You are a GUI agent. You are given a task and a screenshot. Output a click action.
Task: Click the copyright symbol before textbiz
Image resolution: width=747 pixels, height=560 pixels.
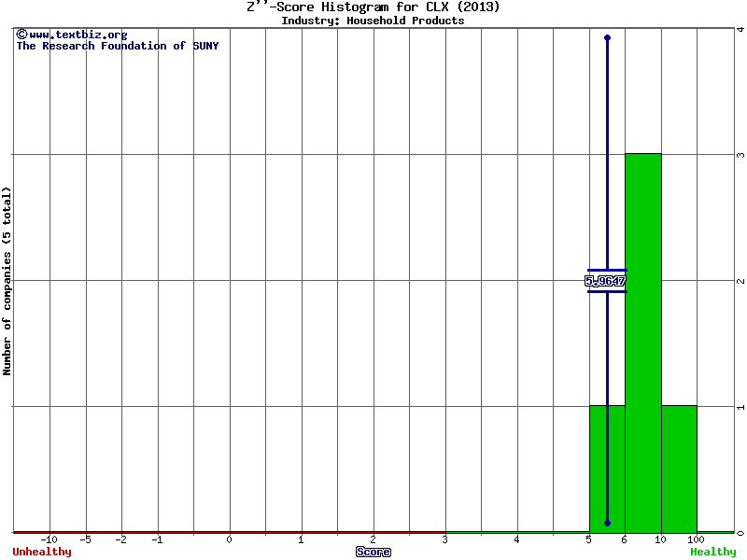(21, 35)
